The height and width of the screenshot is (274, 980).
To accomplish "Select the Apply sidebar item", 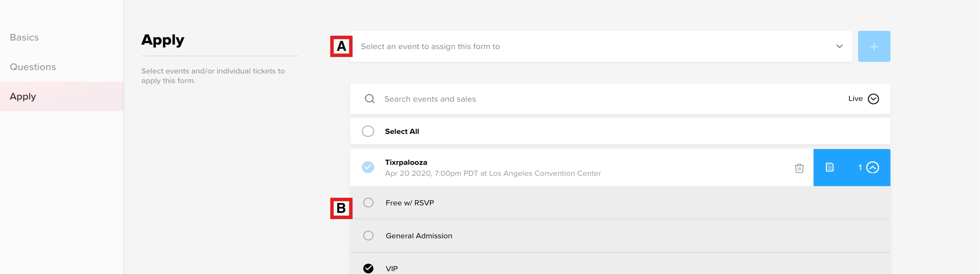I will pos(61,97).
